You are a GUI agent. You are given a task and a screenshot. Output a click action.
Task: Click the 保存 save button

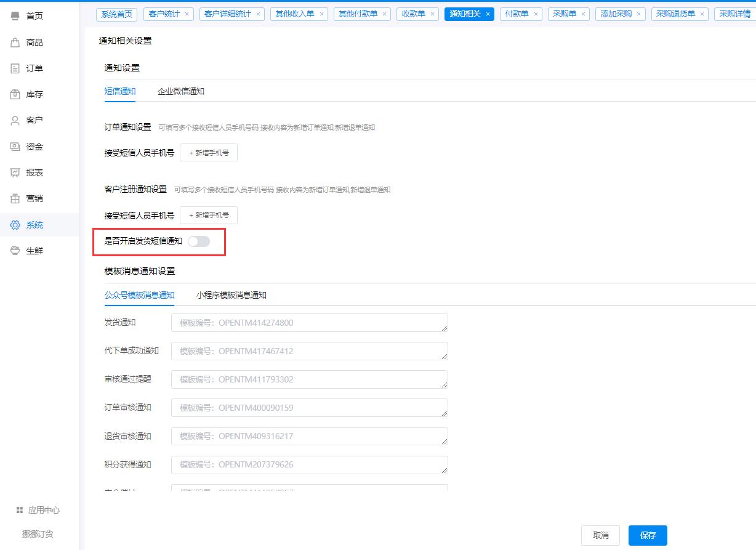(647, 535)
